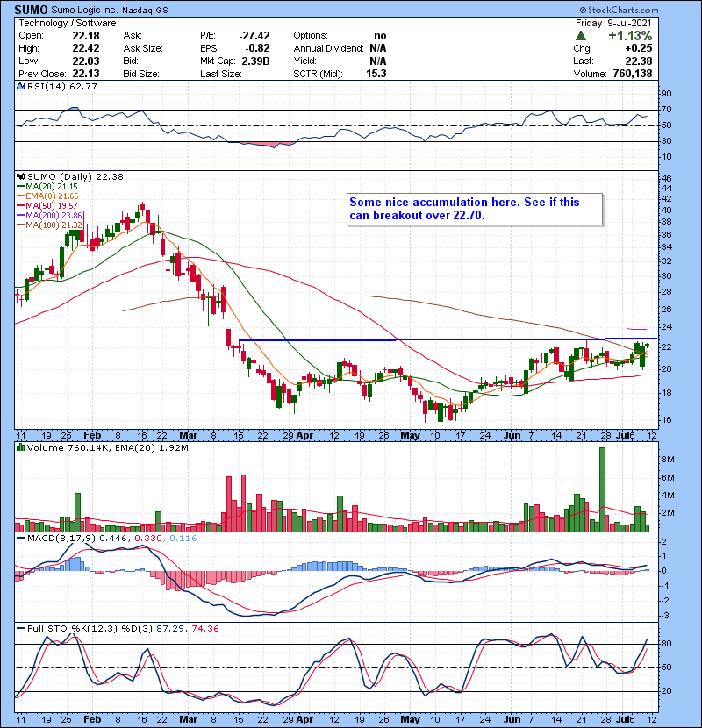The height and width of the screenshot is (728, 702).
Task: Select the Open price value 22.18
Action: pos(86,36)
